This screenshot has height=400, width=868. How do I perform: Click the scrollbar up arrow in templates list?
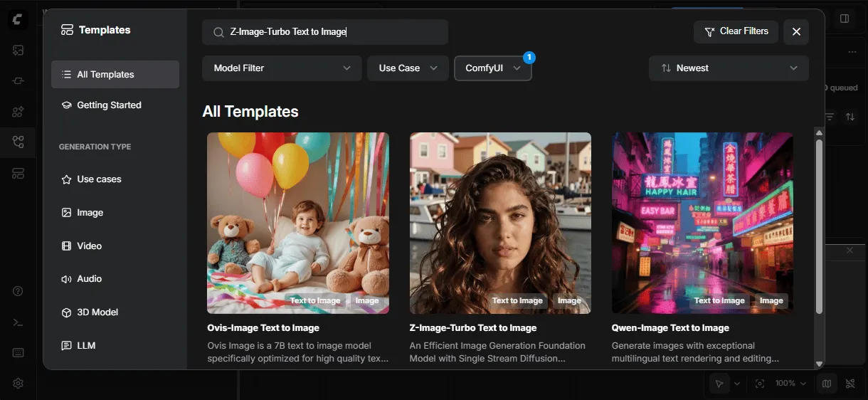(x=819, y=133)
